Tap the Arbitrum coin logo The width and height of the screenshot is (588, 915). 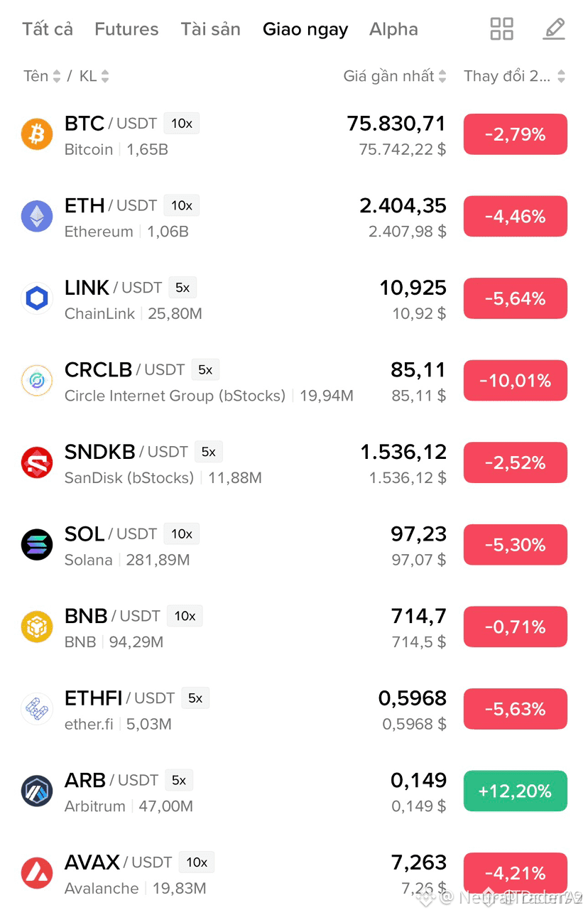point(37,791)
